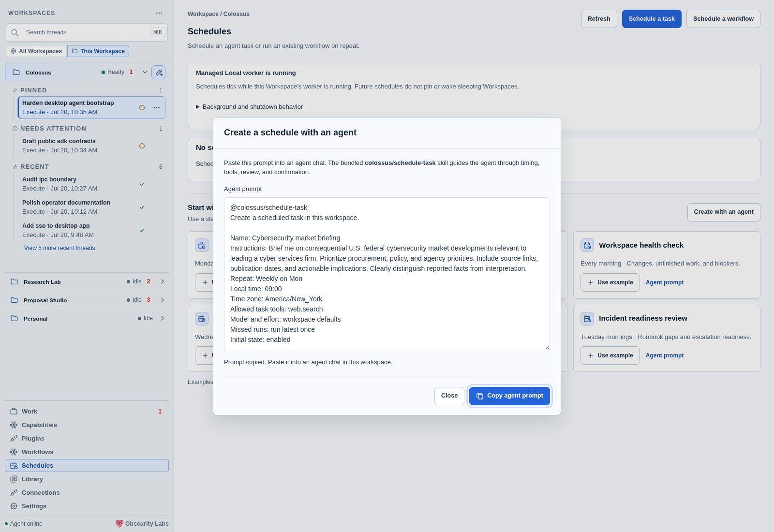This screenshot has width=774, height=532.
Task: Click the checkmark icon next to Audit ipc boundary
Action: pos(142,184)
